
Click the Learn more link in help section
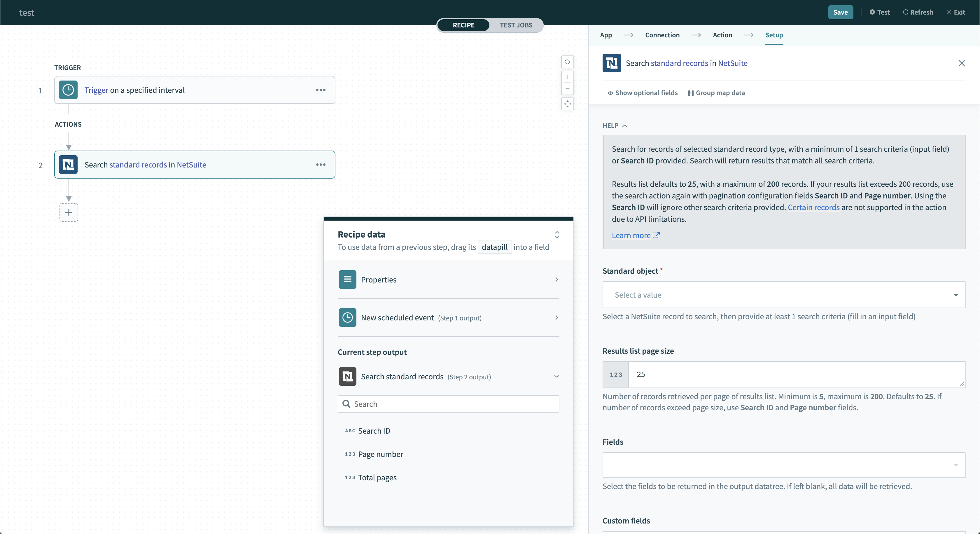pyautogui.click(x=631, y=235)
